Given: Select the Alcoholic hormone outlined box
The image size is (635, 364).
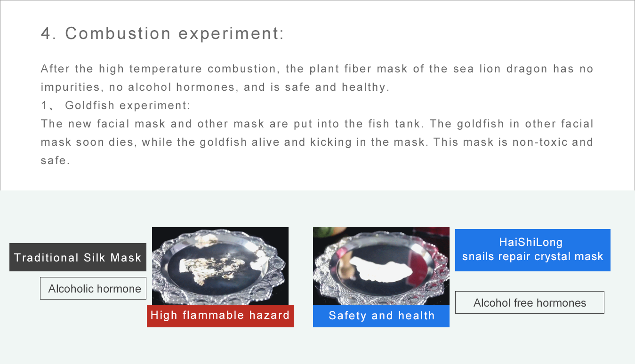Looking at the screenshot, I should point(93,288).
